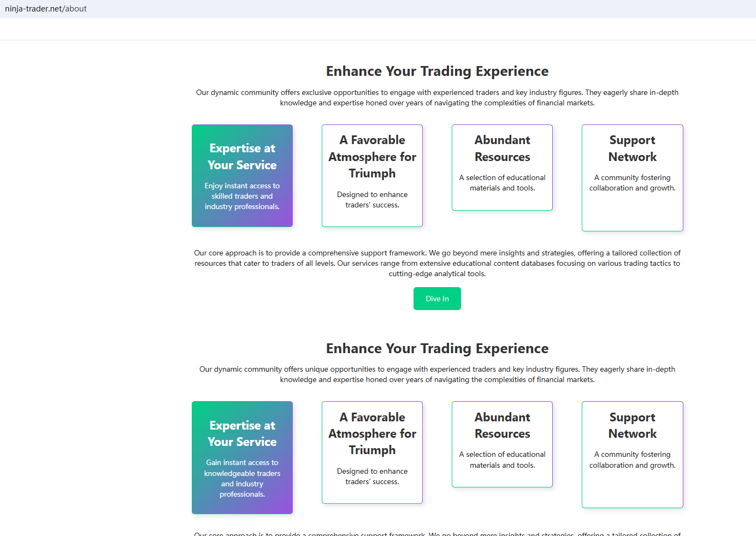
Task: Click second Enhance Your Trading Experience heading
Action: click(437, 348)
